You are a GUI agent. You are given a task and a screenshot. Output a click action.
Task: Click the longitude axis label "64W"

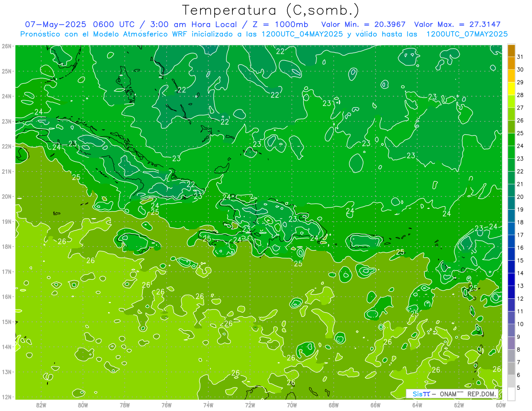coord(417,405)
